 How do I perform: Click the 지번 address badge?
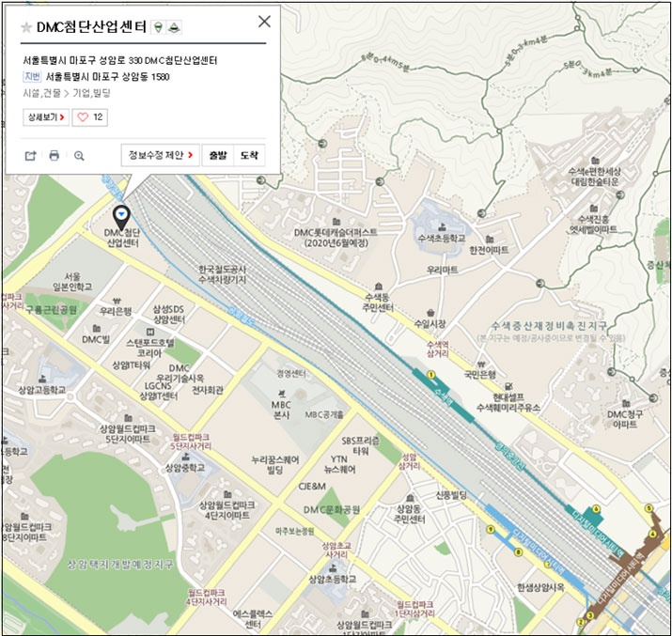(x=32, y=76)
